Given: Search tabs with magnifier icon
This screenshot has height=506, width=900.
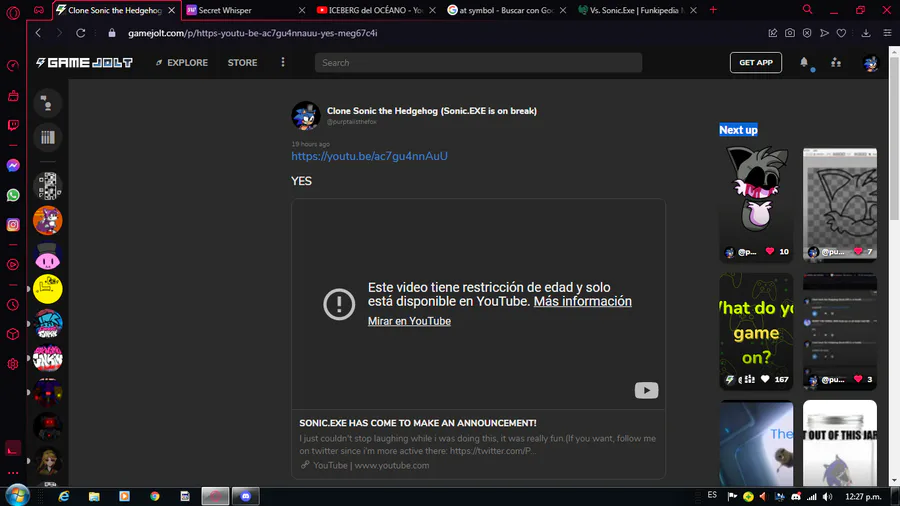Looking at the screenshot, I should point(807,10).
